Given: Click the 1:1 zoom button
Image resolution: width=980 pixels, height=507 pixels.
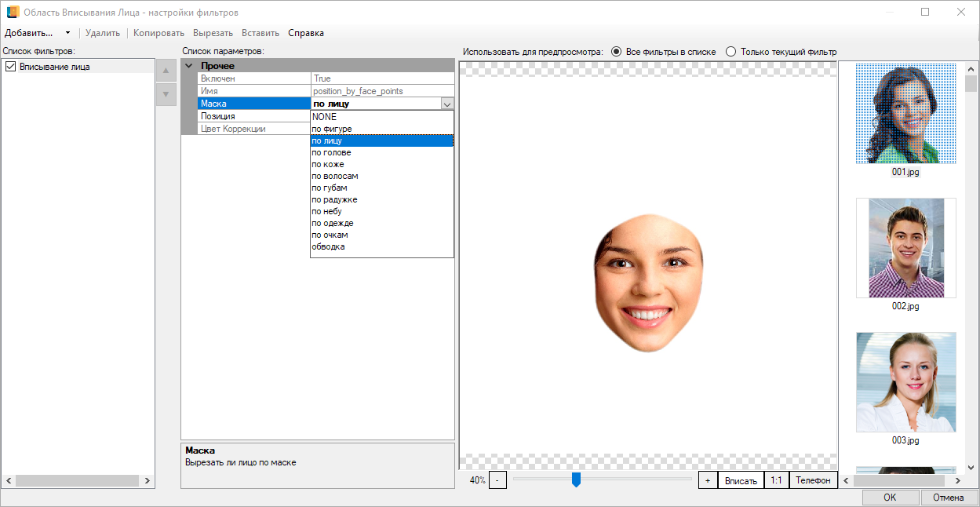Looking at the screenshot, I should [x=776, y=480].
